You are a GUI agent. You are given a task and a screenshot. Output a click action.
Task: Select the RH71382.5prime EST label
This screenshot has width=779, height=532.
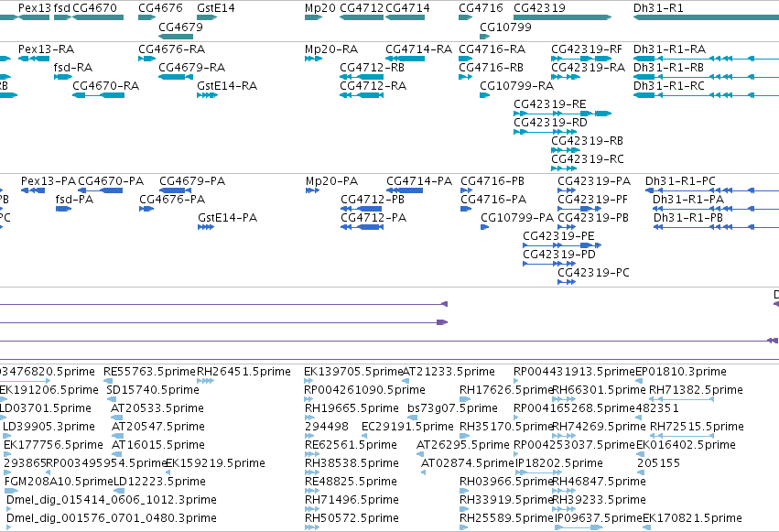click(696, 390)
